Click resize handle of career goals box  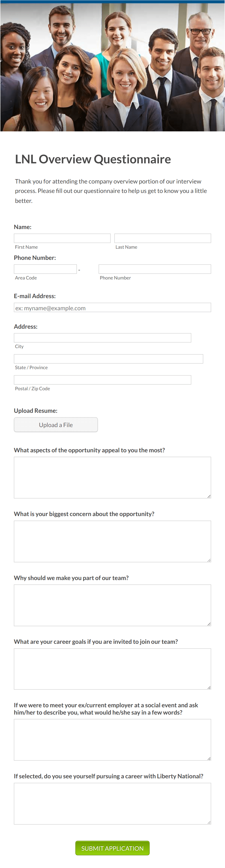tap(209, 687)
